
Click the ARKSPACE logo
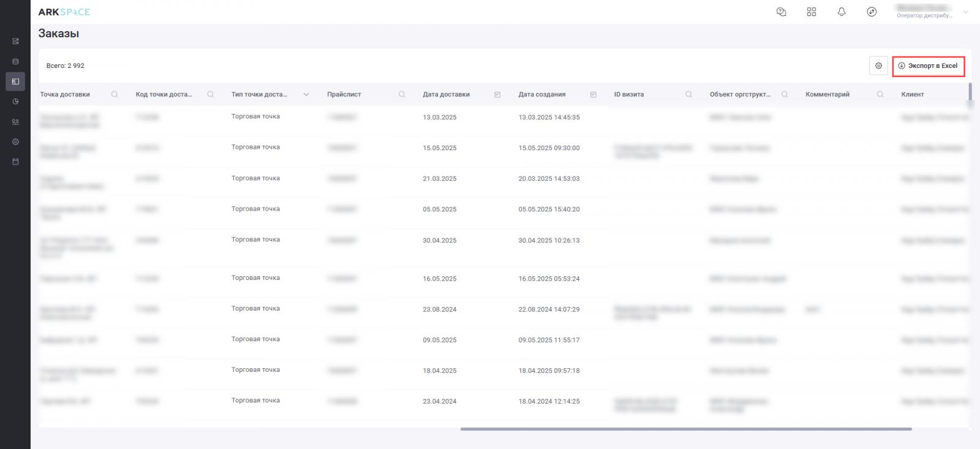tap(64, 12)
